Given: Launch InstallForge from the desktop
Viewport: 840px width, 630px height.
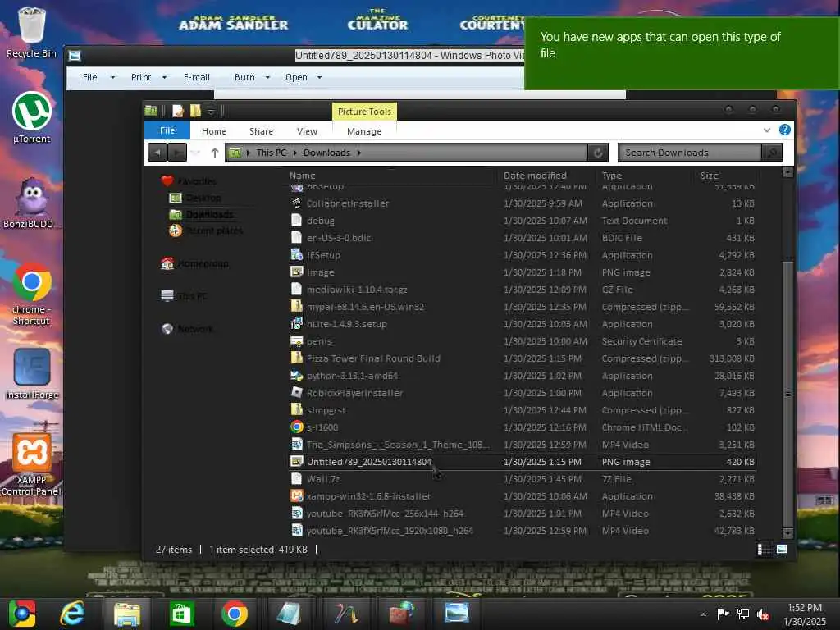Looking at the screenshot, I should [x=32, y=373].
